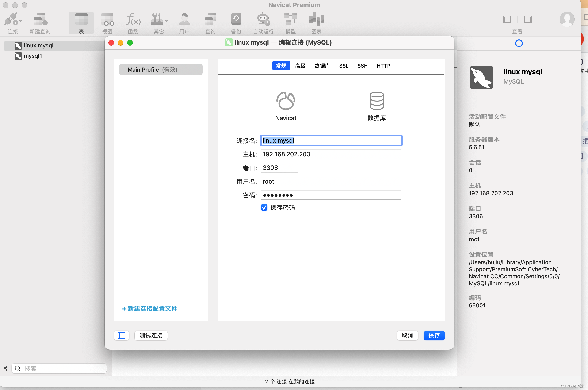Click the 搜索 search field
The height and width of the screenshot is (390, 588).
pyautogui.click(x=59, y=369)
